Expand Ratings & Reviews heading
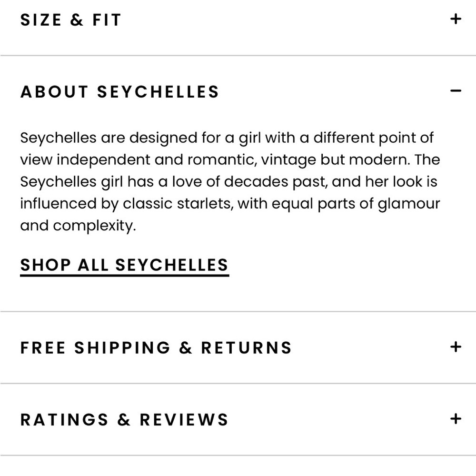Viewport: 476px width, 476px height. 124,420
